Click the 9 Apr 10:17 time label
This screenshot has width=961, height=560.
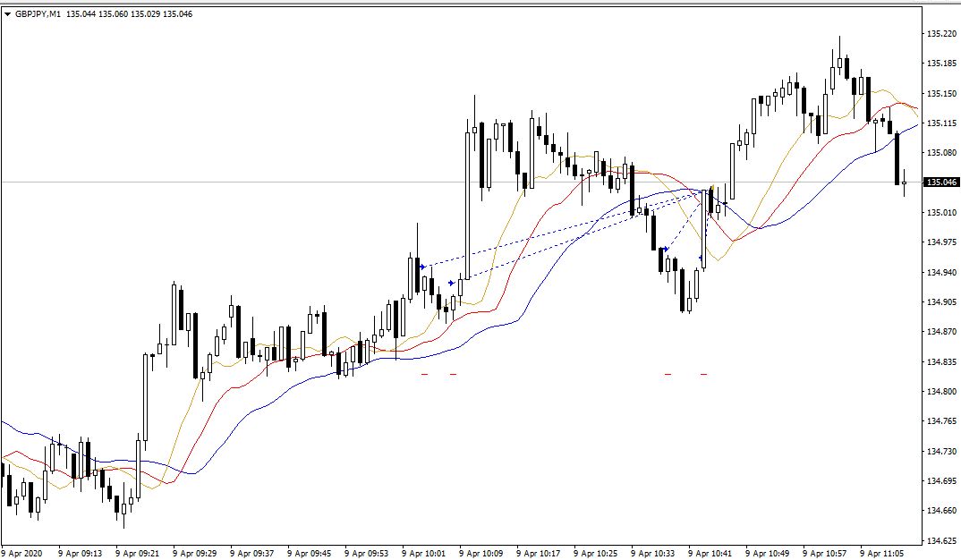[x=539, y=553]
